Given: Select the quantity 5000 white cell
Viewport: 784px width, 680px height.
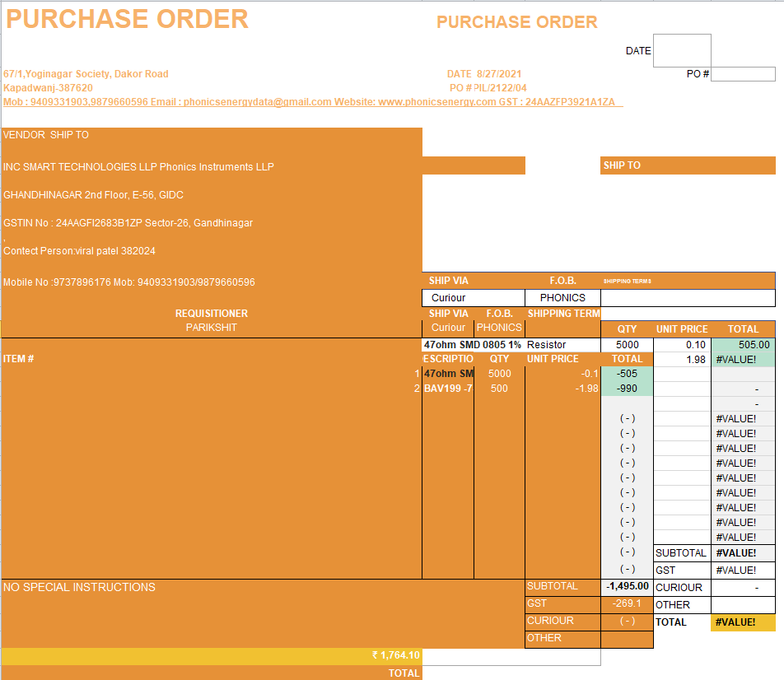Looking at the screenshot, I should click(627, 345).
